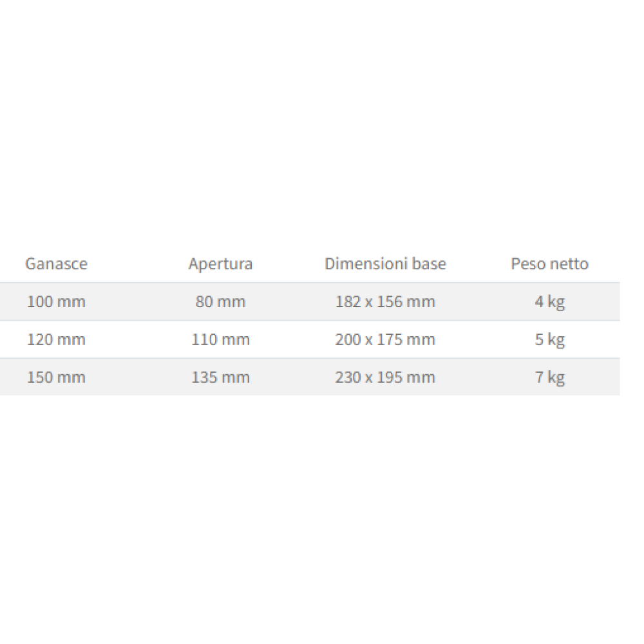
Task: Click the unit mm after 182 x 156
Action: point(421,301)
